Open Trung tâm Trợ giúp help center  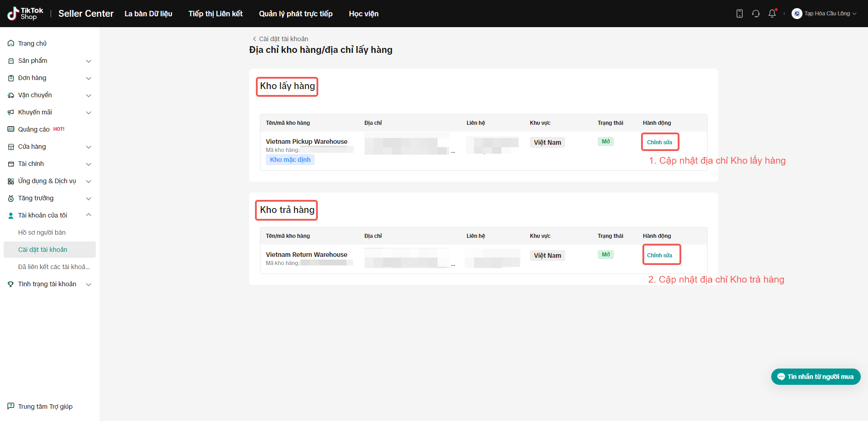(x=45, y=407)
